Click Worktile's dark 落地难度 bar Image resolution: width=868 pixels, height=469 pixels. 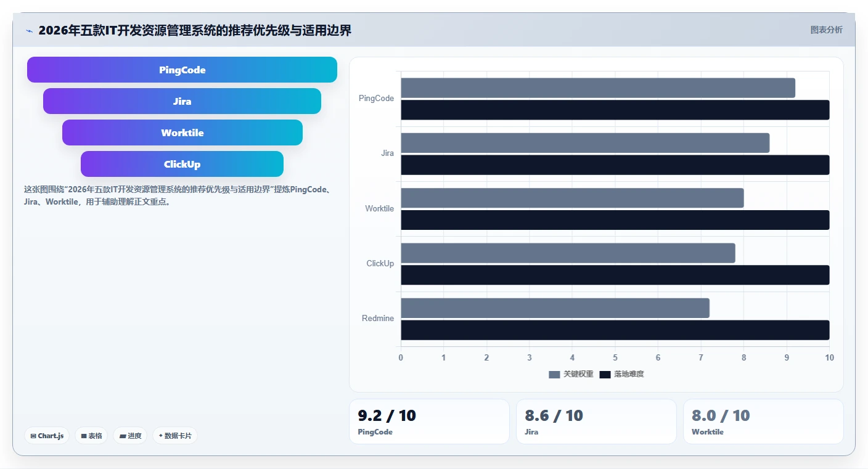pos(615,220)
